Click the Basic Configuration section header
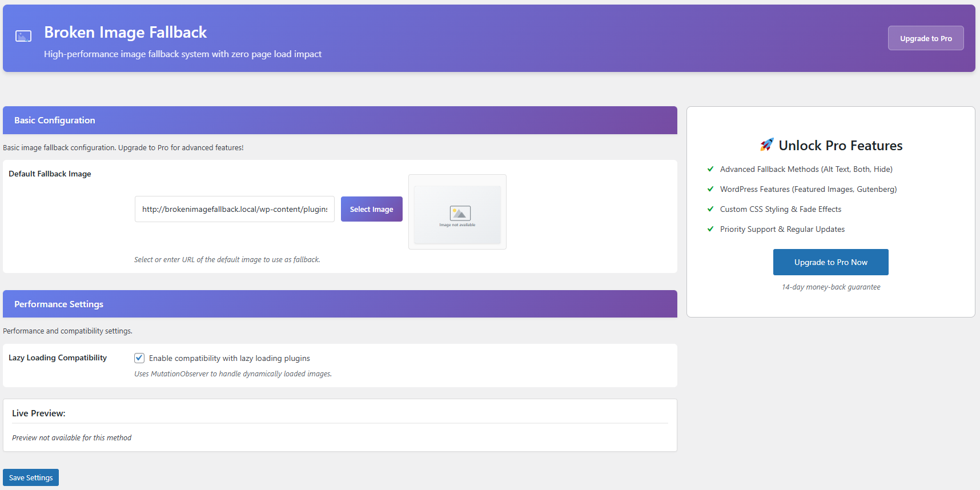This screenshot has width=980, height=490. tap(340, 120)
